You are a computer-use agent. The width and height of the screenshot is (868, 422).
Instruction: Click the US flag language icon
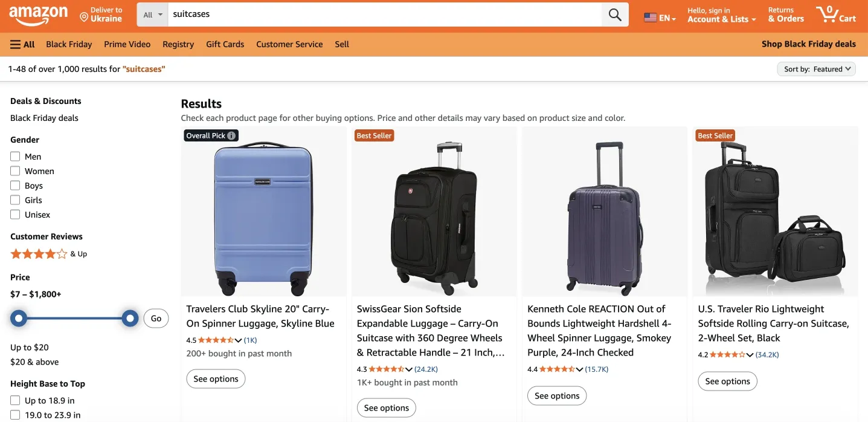click(651, 18)
